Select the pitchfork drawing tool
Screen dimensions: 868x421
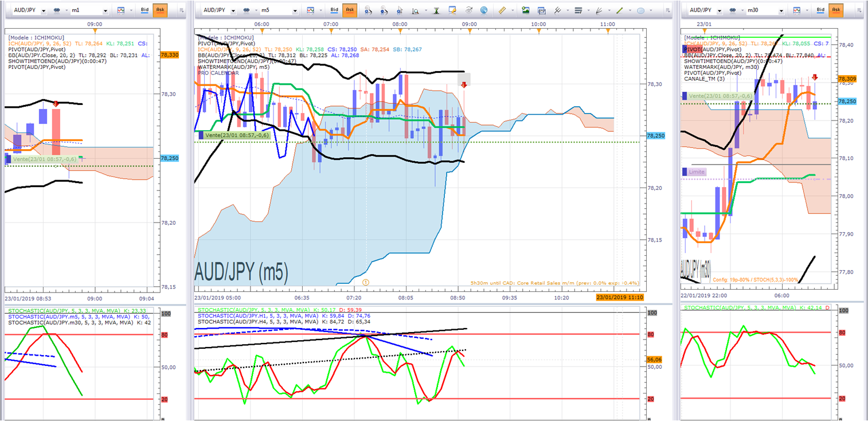(557, 10)
